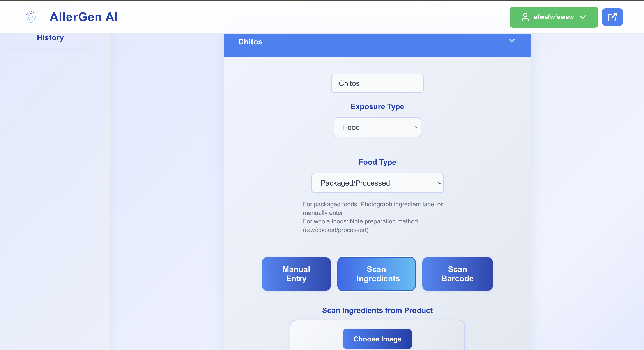Open the Food exposure type dropdown
Screen dimensions: 644x350
pos(377,127)
